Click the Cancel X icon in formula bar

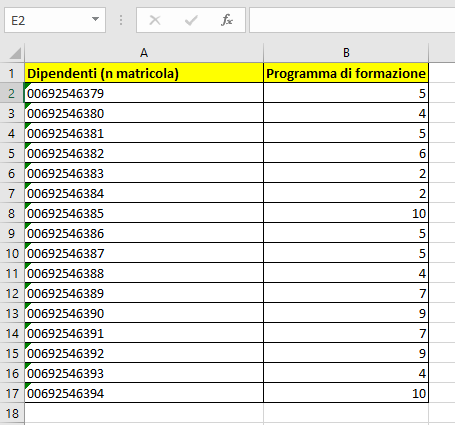155,20
